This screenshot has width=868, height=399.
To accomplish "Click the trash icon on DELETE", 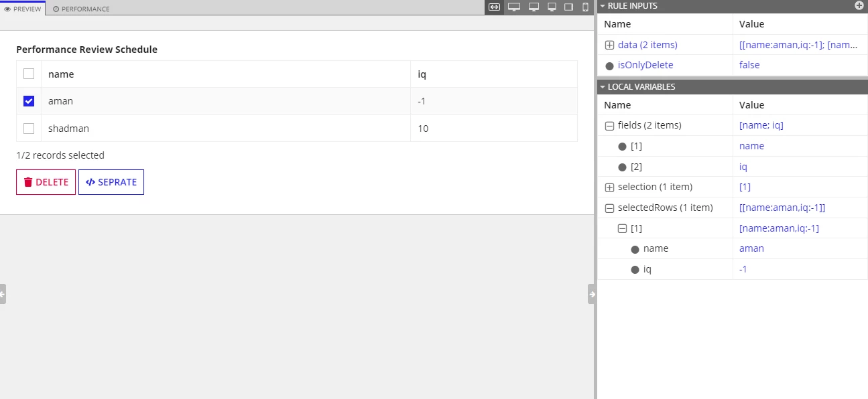I will pos(28,182).
